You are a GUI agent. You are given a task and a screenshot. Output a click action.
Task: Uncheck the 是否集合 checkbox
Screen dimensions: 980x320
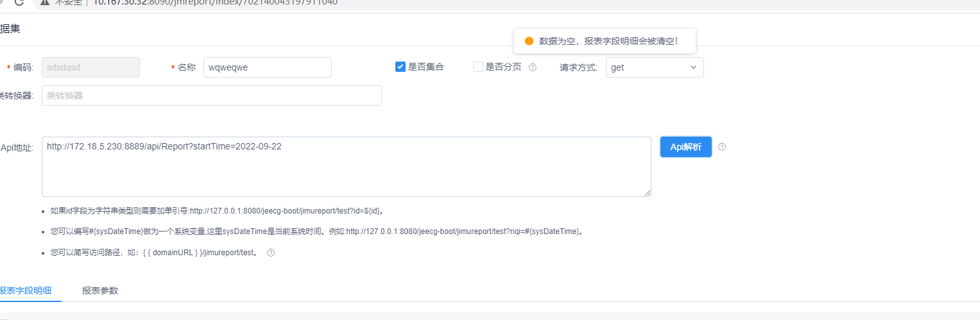click(x=400, y=67)
